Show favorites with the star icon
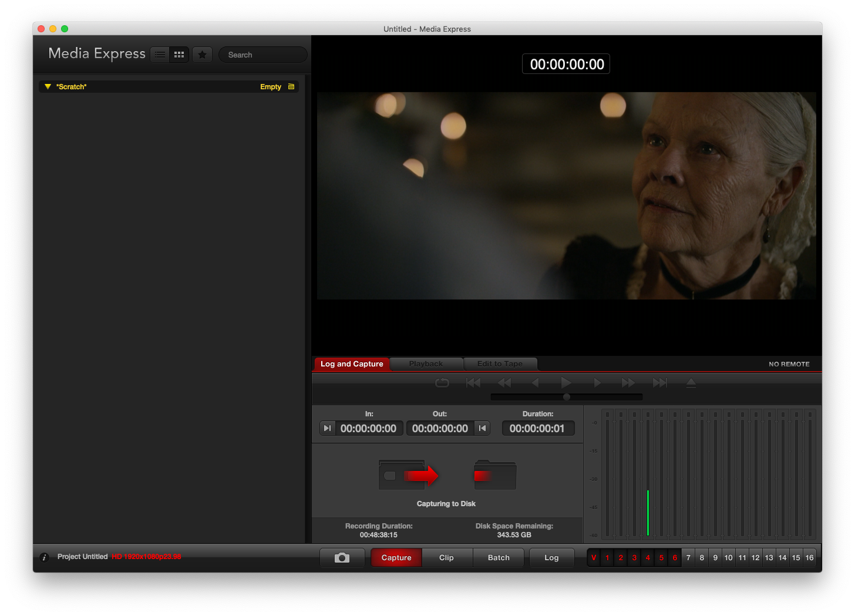The height and width of the screenshot is (616, 855). [x=202, y=55]
